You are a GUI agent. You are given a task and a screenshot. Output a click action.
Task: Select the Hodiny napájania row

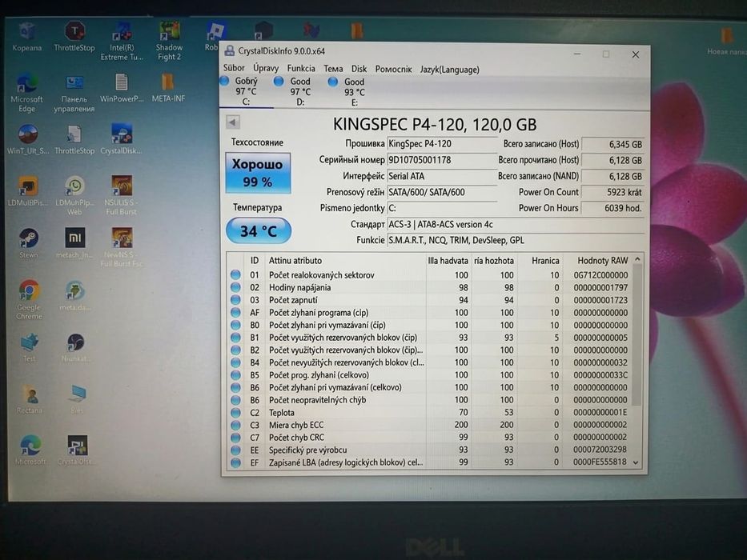[431, 288]
